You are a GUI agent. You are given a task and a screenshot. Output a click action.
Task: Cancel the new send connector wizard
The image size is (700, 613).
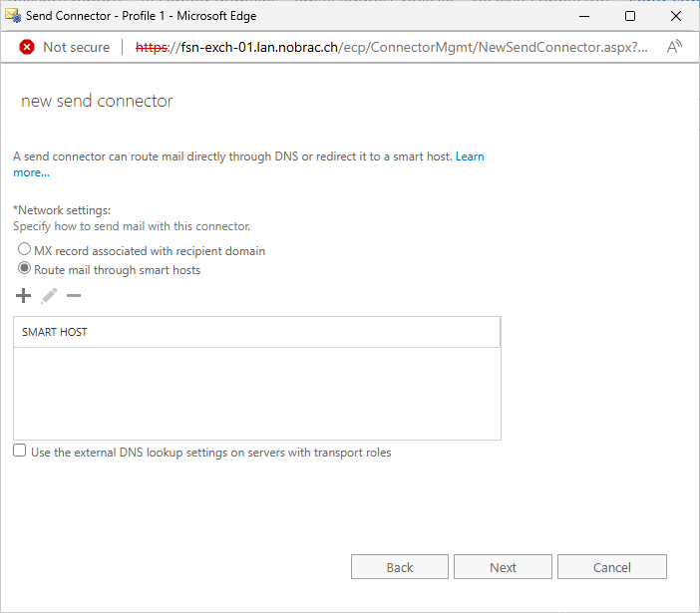pyautogui.click(x=612, y=567)
